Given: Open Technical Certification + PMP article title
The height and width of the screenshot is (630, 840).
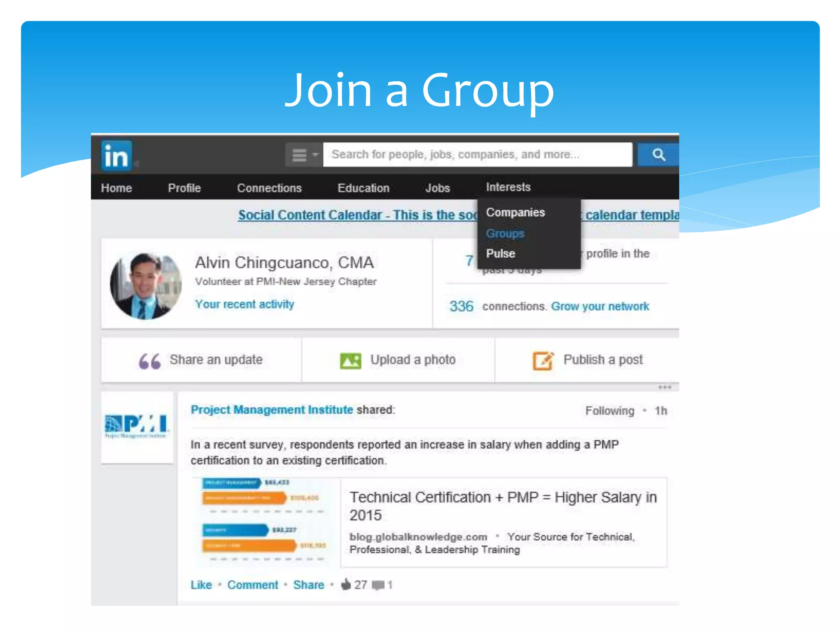Looking at the screenshot, I should coord(503,506).
